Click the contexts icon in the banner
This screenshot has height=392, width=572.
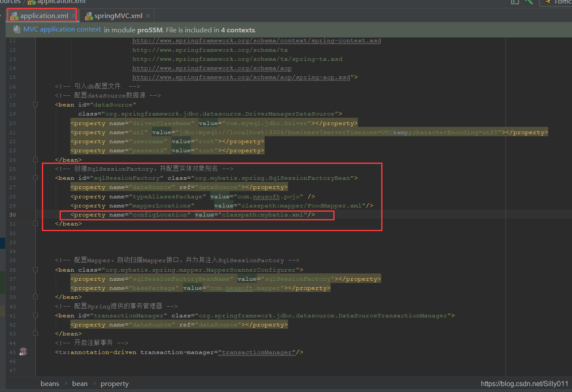(16, 29)
